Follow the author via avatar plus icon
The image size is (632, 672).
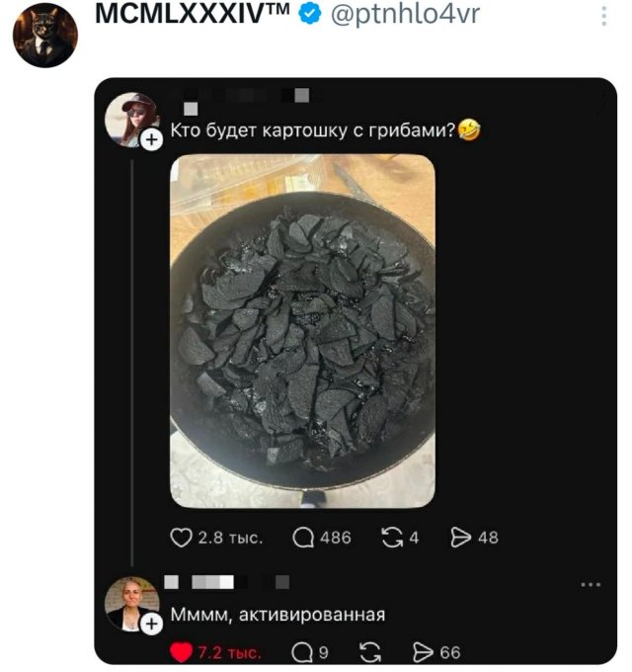tap(151, 139)
